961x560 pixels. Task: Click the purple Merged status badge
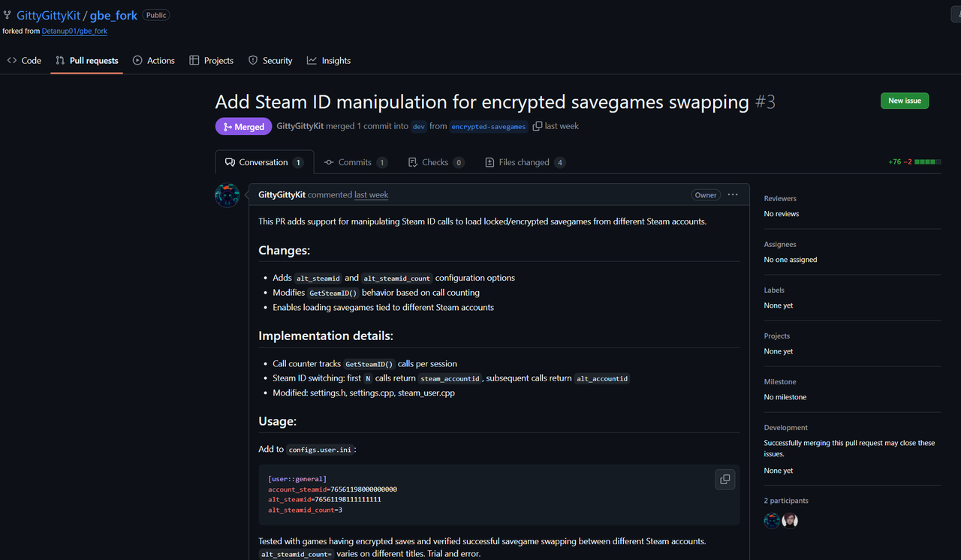[x=244, y=127]
